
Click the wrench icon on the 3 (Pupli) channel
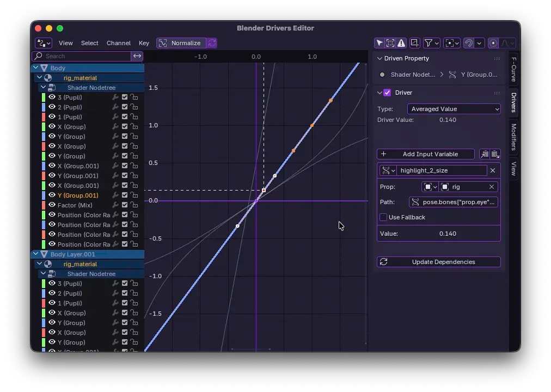[115, 97]
